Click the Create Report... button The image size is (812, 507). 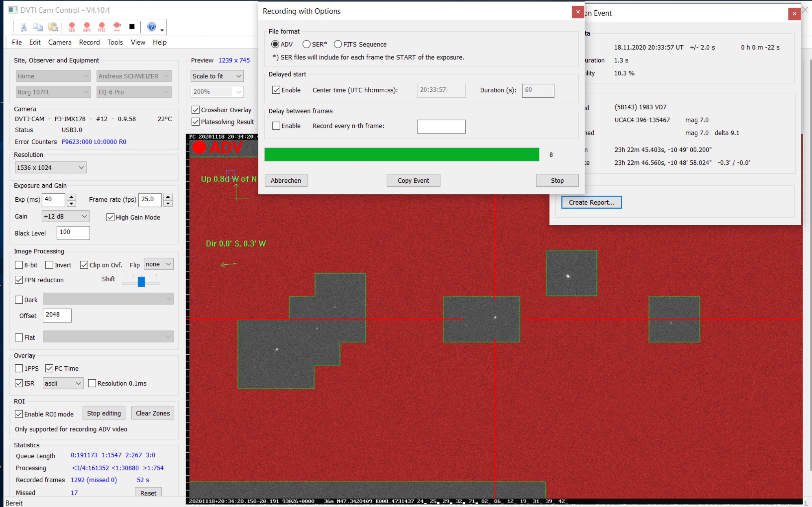[x=591, y=202]
